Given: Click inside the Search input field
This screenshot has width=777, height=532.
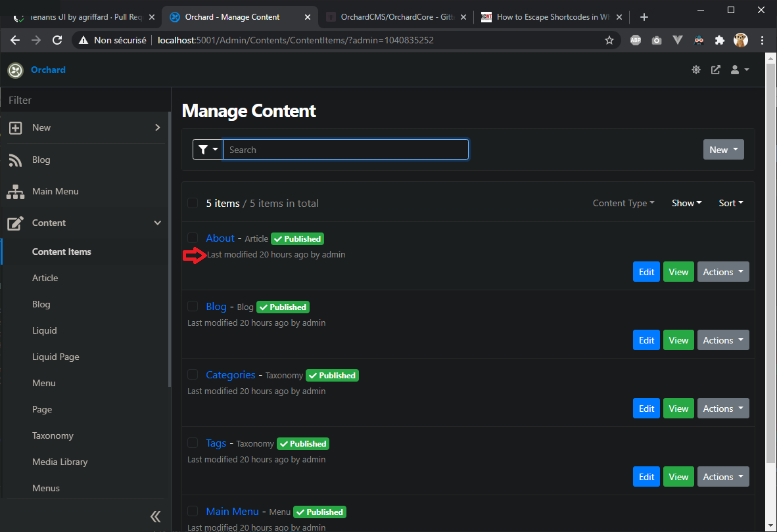Looking at the screenshot, I should [x=346, y=149].
